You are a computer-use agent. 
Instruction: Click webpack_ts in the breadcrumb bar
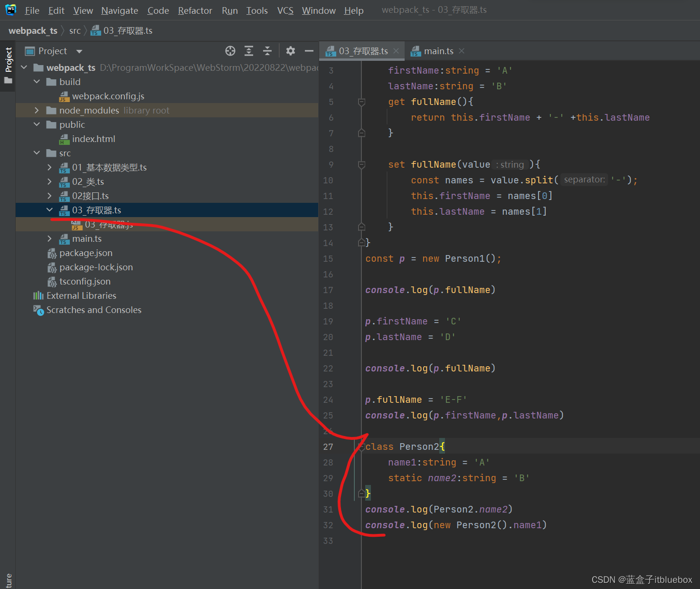pos(33,30)
